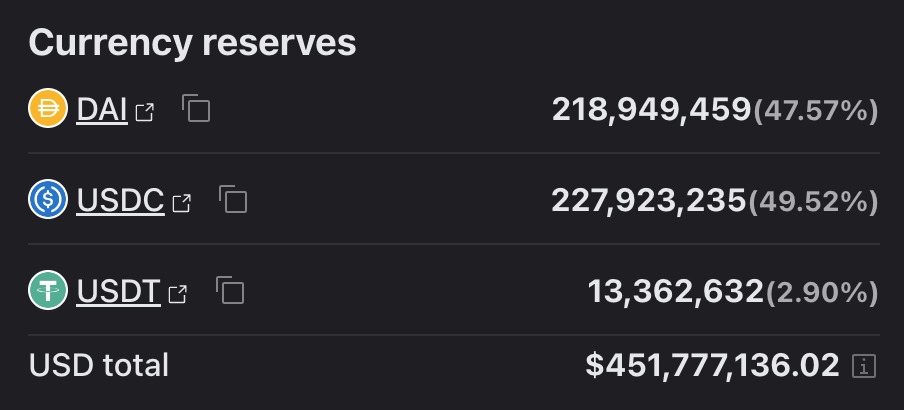This screenshot has width=904, height=410.
Task: Open the USDC token link
Action: [120, 201]
